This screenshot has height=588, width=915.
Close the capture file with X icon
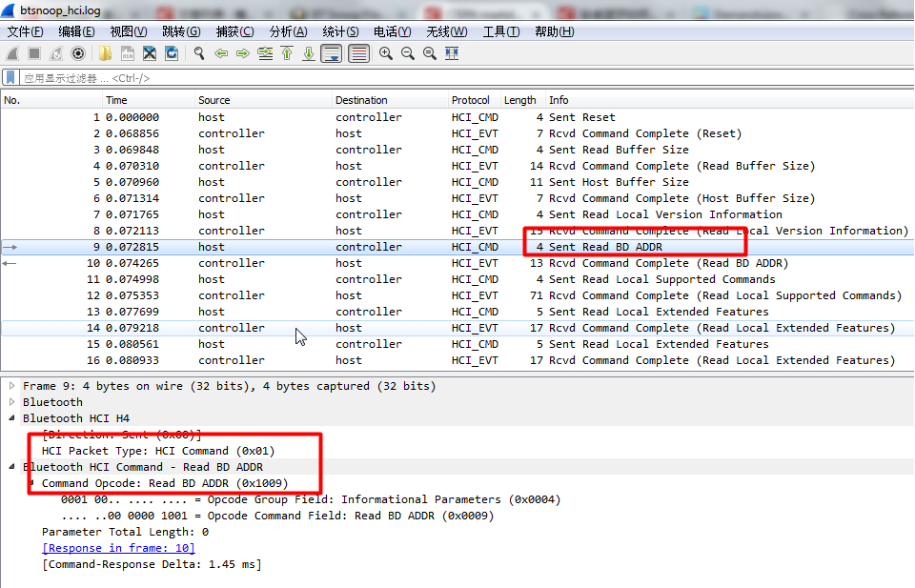pos(150,53)
